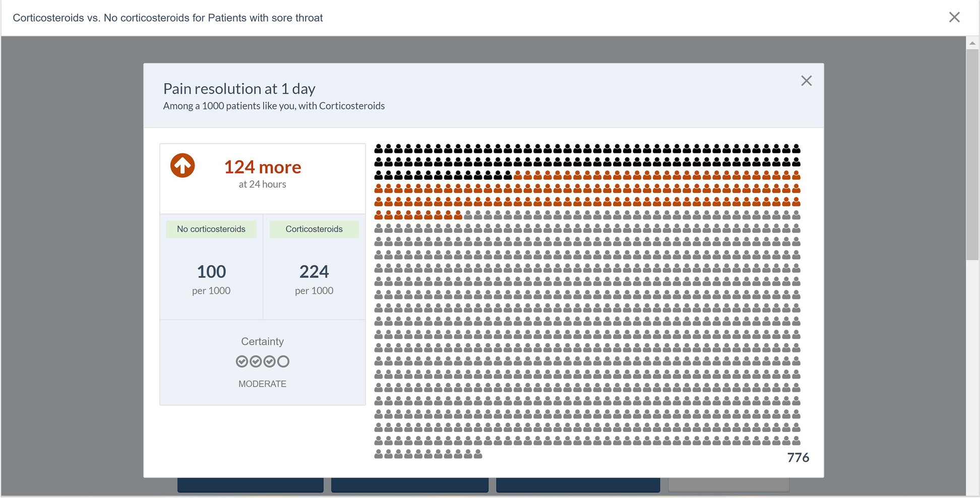
Task: Click 'Among a 1000 patients like you' subtitle
Action: [274, 106]
